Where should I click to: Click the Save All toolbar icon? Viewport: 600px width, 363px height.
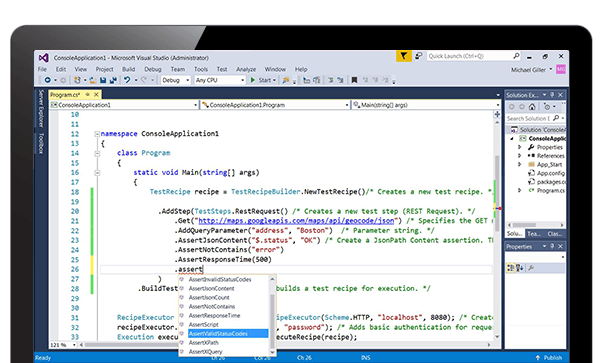(113, 80)
